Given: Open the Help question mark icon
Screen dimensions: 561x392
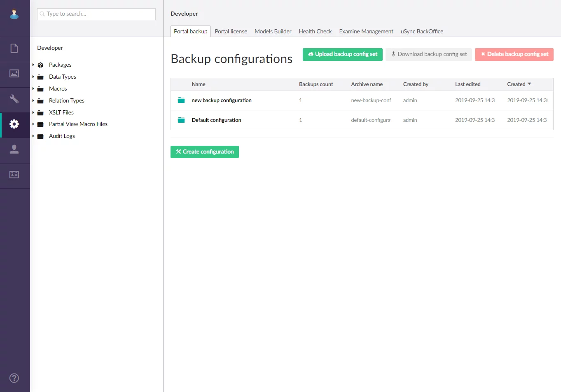Looking at the screenshot, I should point(14,378).
